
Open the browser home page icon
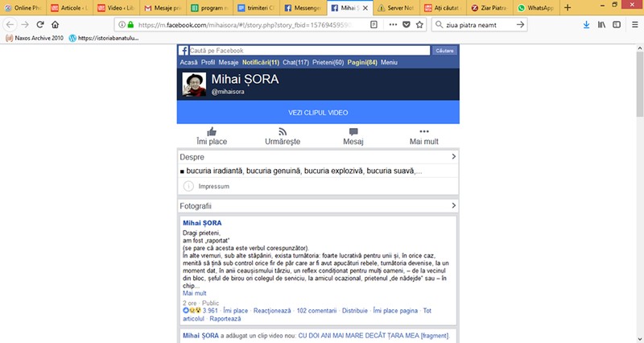pyautogui.click(x=55, y=25)
